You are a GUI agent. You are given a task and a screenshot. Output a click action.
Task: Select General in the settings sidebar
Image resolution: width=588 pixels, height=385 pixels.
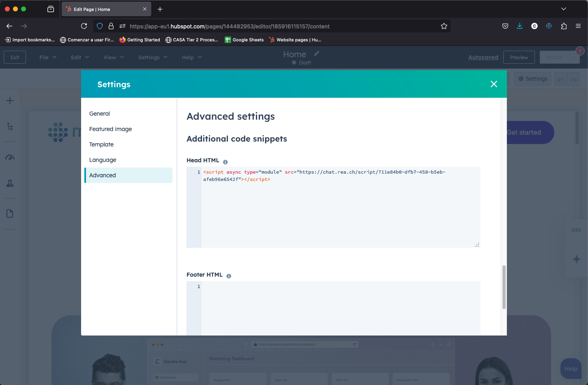100,114
